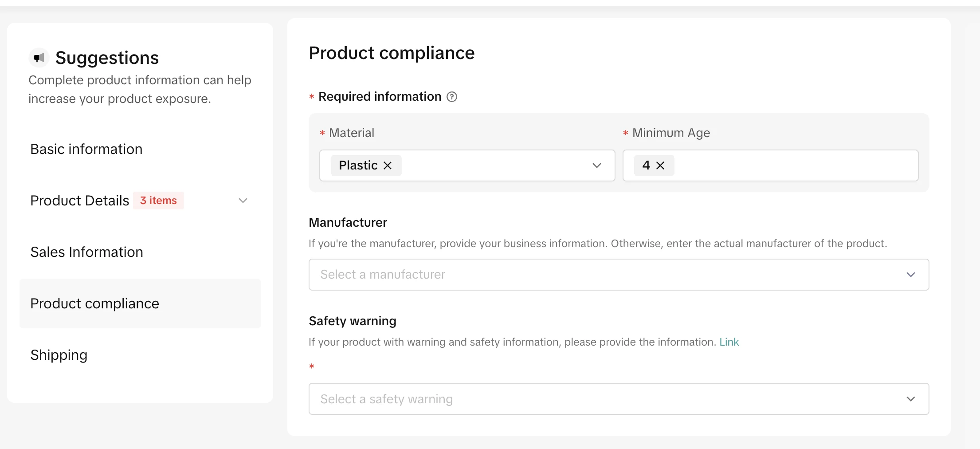This screenshot has height=449, width=980.
Task: Click the chevron arrow in Material field
Action: [596, 165]
